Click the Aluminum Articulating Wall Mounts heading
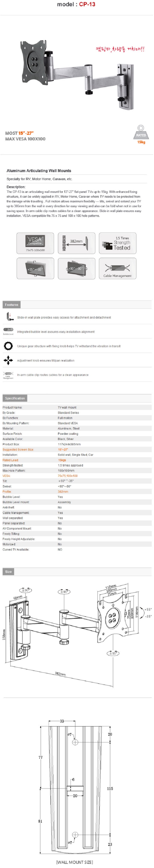 39,171
